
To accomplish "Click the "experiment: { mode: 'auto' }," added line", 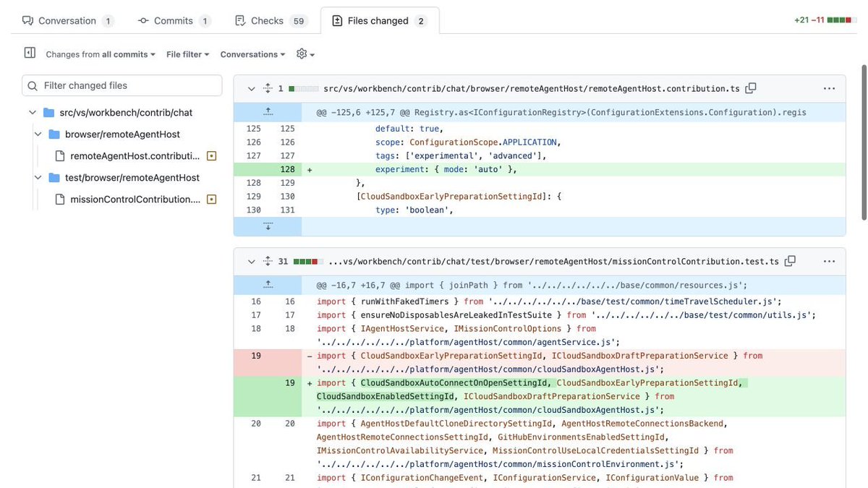I will [x=446, y=169].
